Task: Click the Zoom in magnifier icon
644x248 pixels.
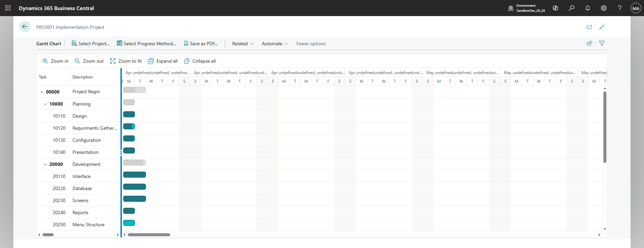Action: (45, 61)
